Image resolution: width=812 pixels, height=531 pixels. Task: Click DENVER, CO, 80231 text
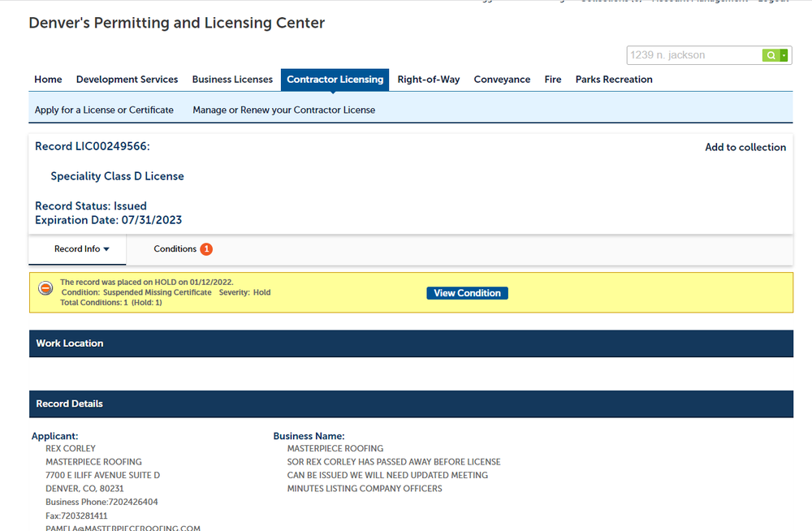[84, 489]
